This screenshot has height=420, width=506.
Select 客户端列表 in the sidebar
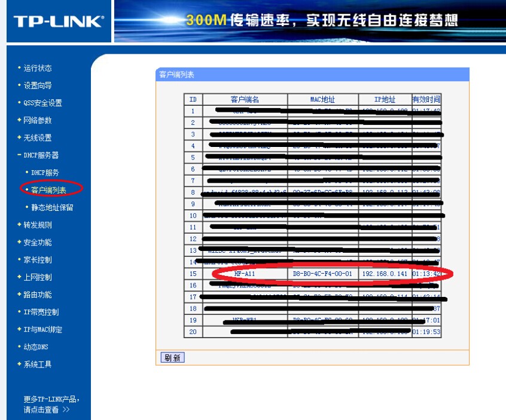coord(48,190)
